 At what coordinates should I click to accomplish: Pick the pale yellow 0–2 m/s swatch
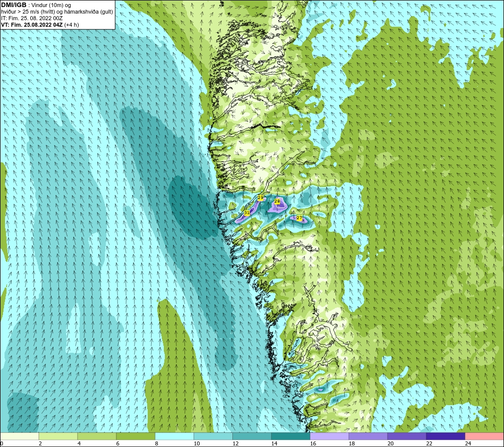pos(20,436)
